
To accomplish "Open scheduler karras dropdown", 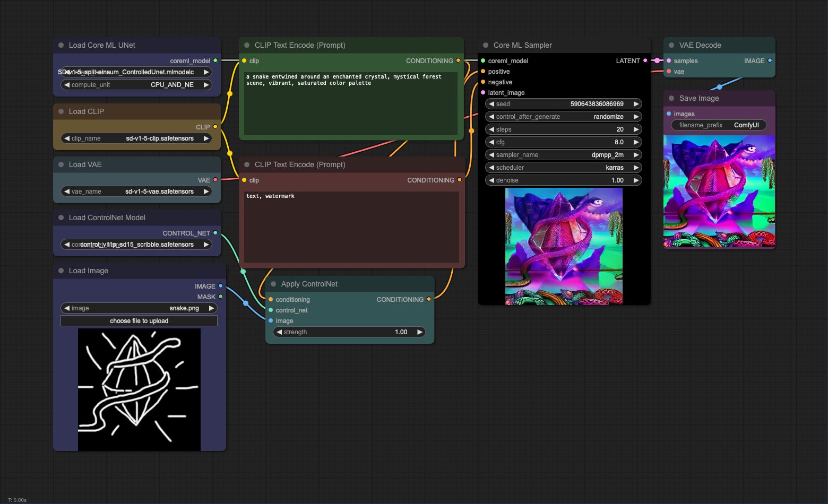I will 564,168.
